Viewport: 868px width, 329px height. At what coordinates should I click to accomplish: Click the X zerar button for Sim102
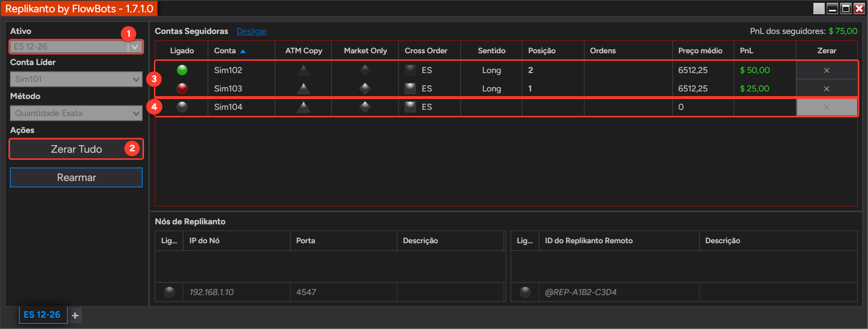827,70
